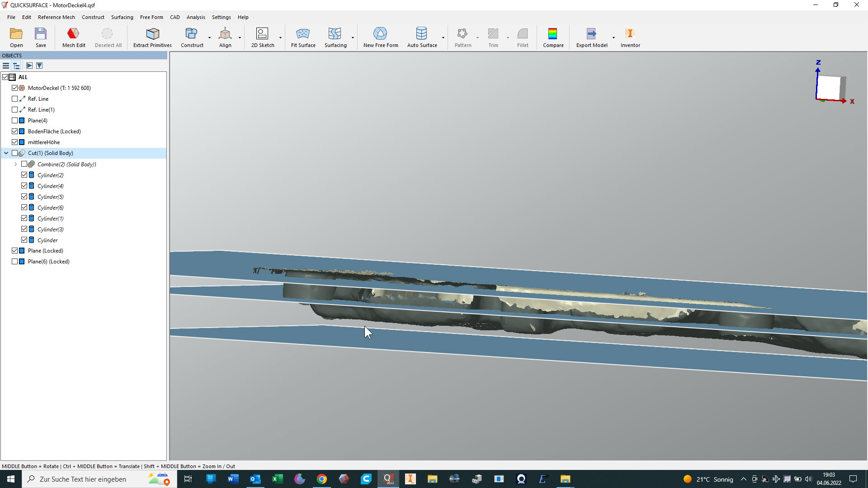
Task: Launch the Auto Surface tool
Action: (x=421, y=37)
